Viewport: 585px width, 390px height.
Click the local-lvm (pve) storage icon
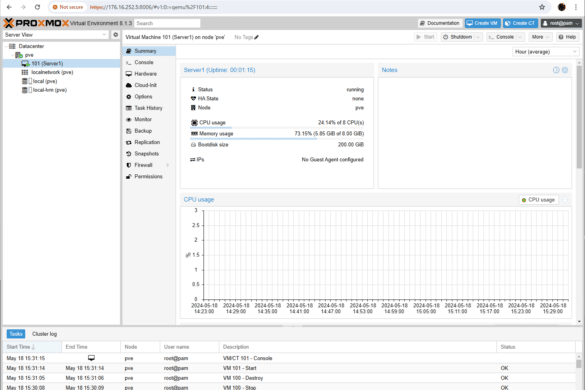pyautogui.click(x=25, y=90)
